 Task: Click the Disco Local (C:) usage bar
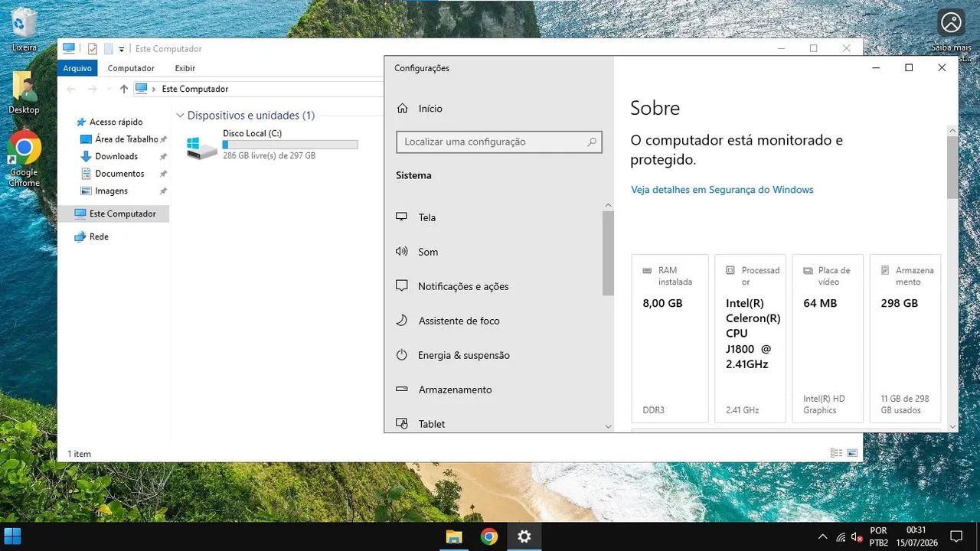[x=290, y=144]
